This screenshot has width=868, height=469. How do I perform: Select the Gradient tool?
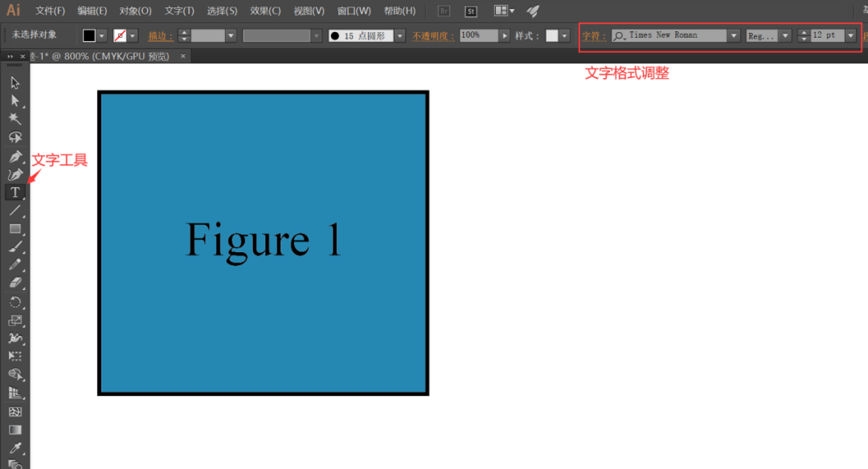click(15, 430)
